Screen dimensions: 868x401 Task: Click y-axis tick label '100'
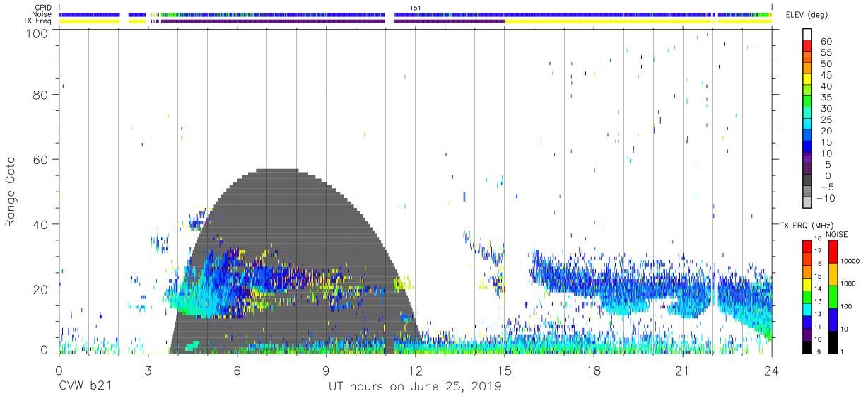pyautogui.click(x=38, y=33)
